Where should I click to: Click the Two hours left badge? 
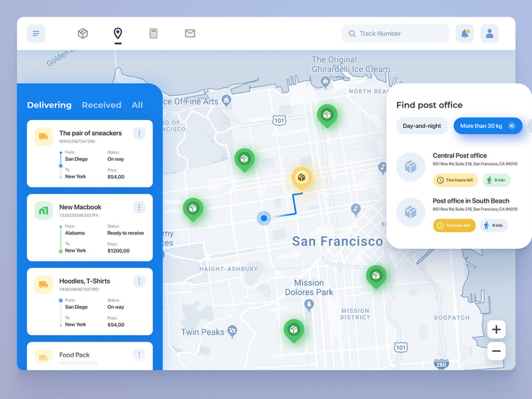click(x=455, y=180)
